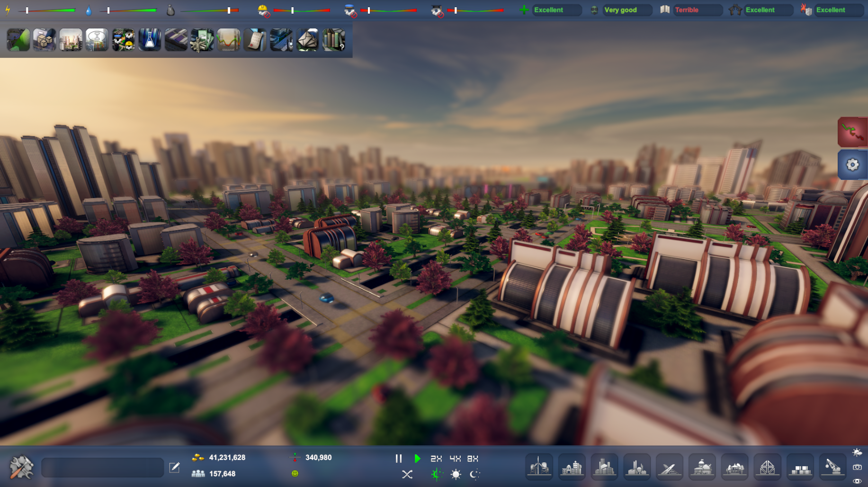This screenshot has width=868, height=487.
Task: Play the simulation at normal speed
Action: 417,459
